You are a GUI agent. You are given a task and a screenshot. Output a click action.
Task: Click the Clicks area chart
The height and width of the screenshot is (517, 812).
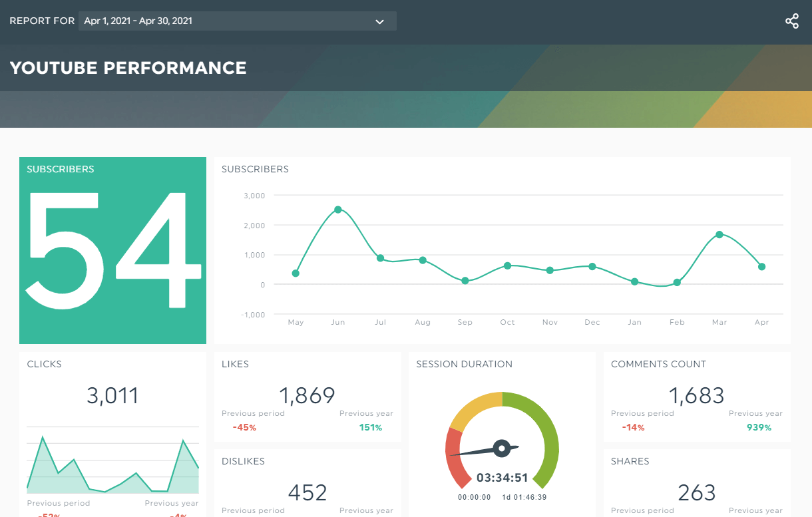coord(113,464)
